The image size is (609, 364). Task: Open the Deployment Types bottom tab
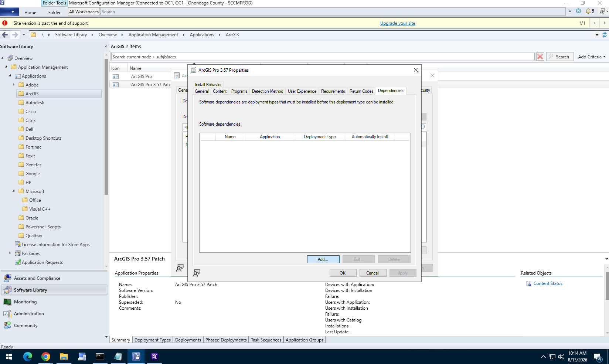[x=153, y=340]
